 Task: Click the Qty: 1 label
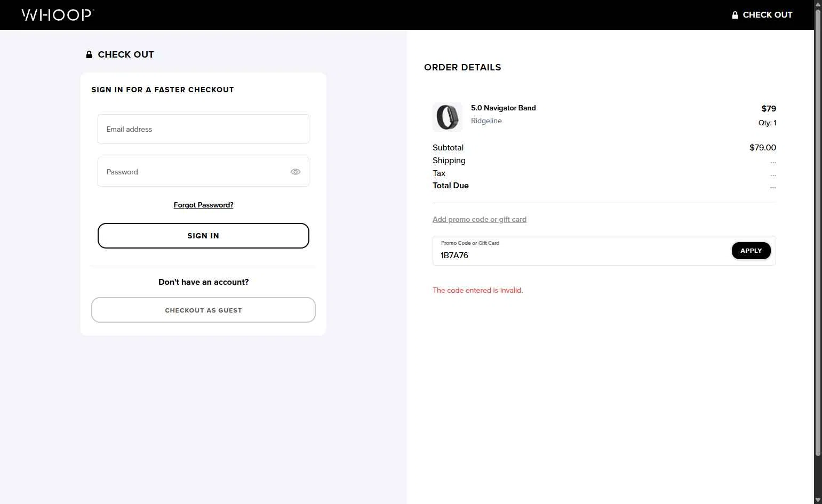pyautogui.click(x=767, y=123)
